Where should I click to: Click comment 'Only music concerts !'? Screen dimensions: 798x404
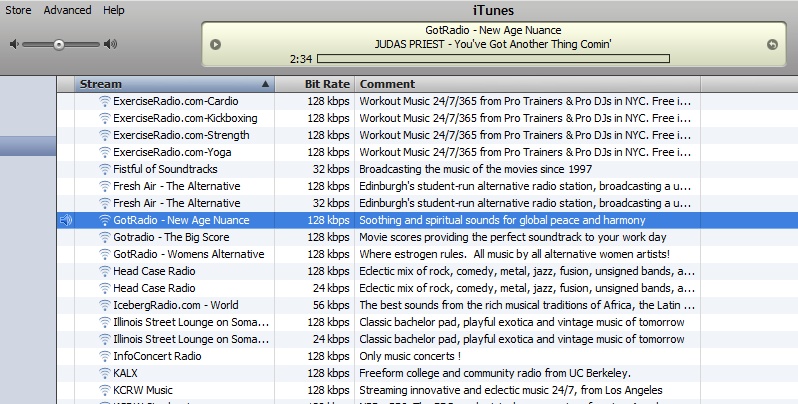pos(410,356)
